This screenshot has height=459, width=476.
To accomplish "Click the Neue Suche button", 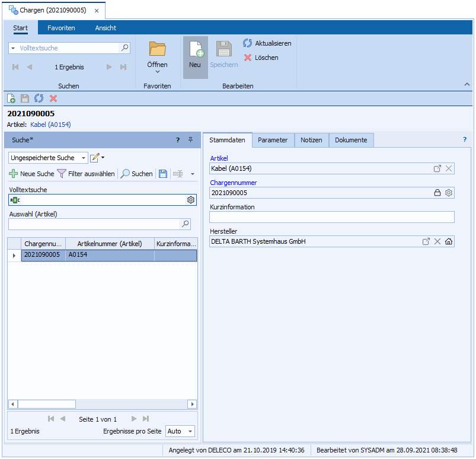I will (x=31, y=174).
